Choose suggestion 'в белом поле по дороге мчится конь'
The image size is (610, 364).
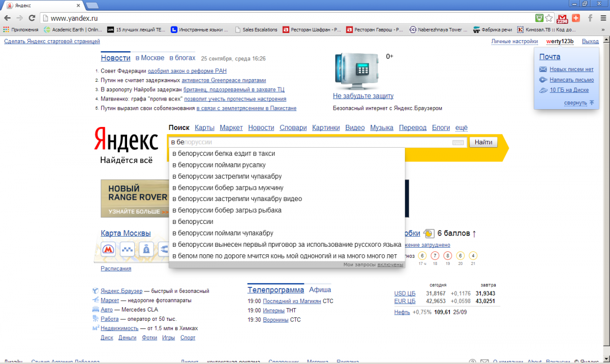click(x=287, y=256)
